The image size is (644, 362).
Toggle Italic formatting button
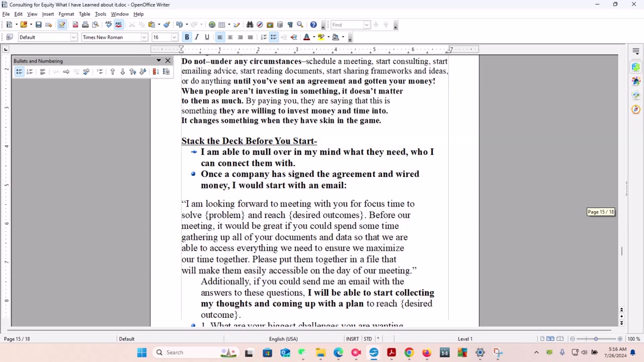click(x=197, y=37)
